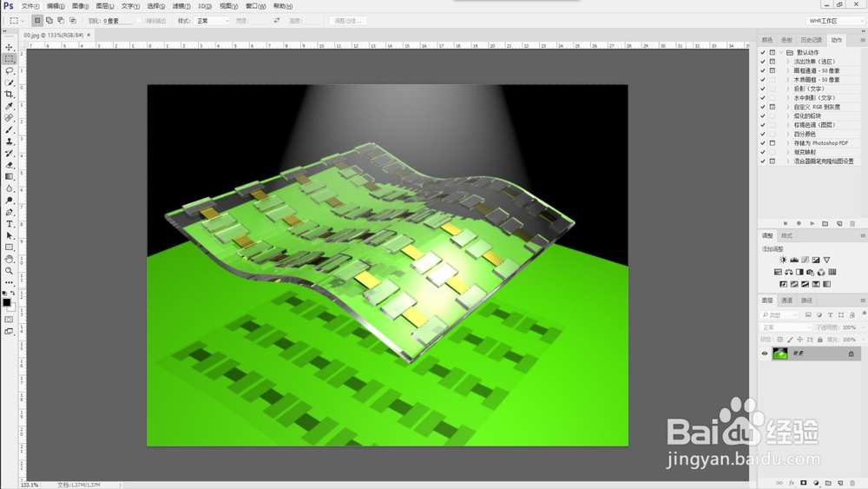Toggle checkmark for 四分颜色 action

click(x=763, y=134)
